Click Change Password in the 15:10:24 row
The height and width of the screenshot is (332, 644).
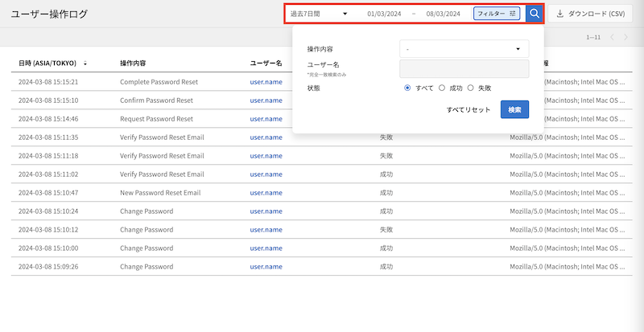point(147,211)
